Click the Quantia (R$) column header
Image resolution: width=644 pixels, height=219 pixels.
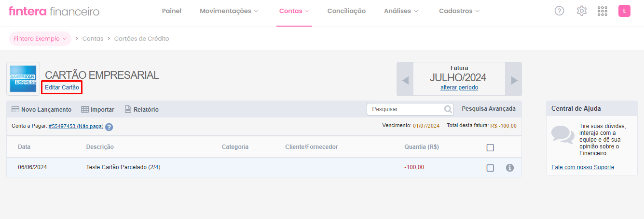[x=422, y=147]
